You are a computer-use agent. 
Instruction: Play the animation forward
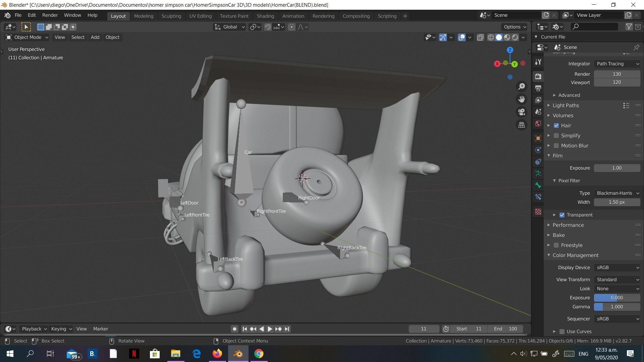(270, 329)
